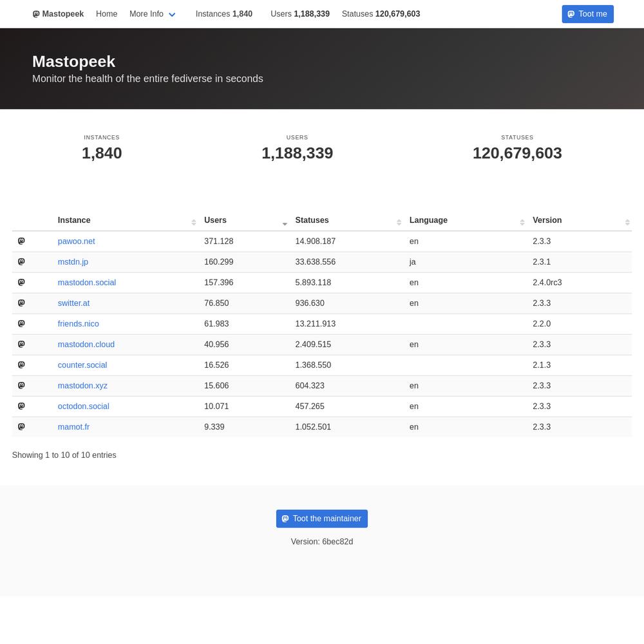Open the mstdn.jp instance link

tap(73, 261)
